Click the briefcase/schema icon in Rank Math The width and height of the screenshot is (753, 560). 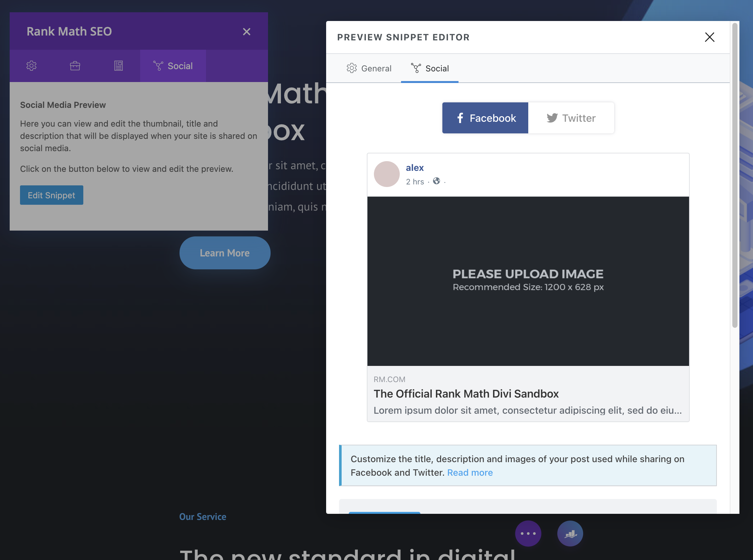point(75,66)
